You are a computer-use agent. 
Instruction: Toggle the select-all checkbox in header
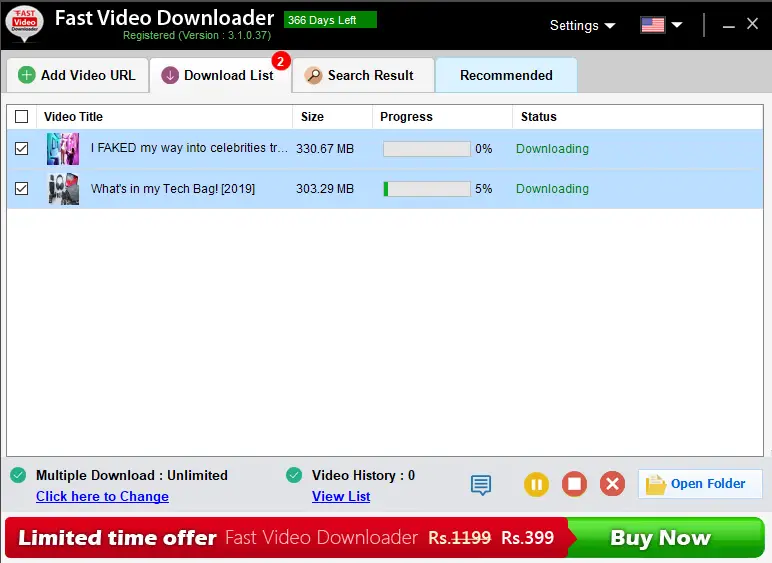[x=22, y=117]
